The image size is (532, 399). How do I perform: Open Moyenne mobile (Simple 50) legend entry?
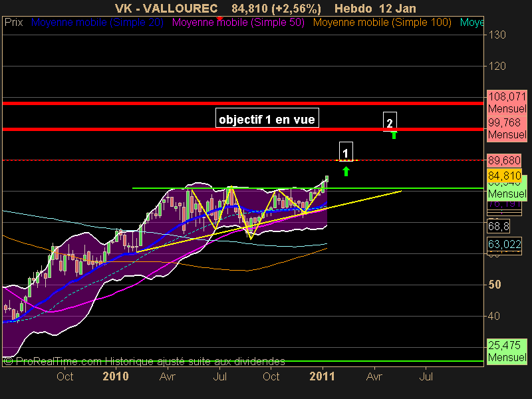[238, 23]
